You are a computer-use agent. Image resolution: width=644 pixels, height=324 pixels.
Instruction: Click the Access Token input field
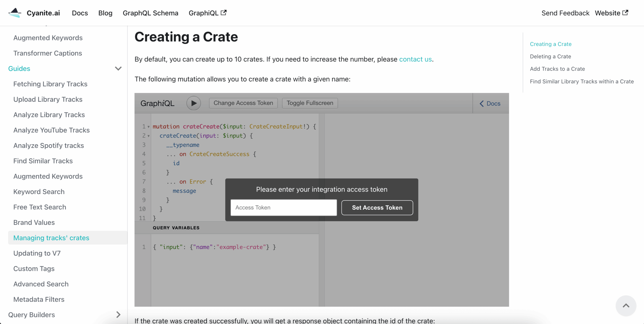tap(283, 207)
